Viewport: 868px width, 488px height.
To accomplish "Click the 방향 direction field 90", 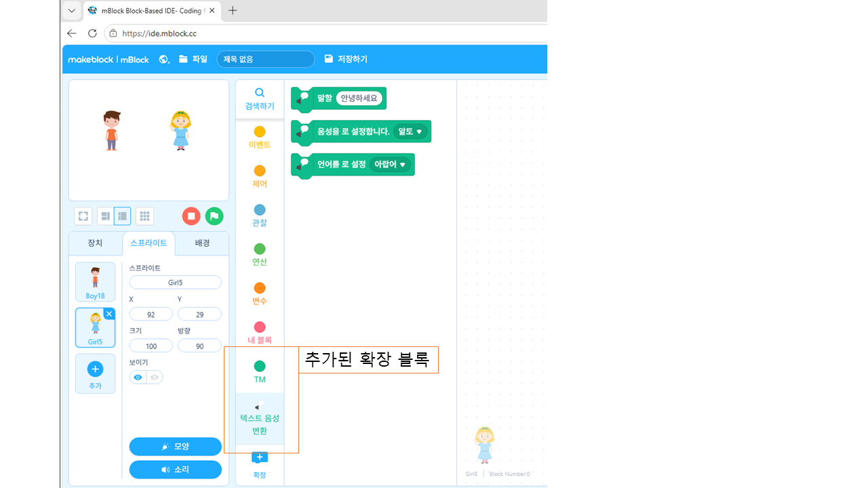I will (x=199, y=346).
